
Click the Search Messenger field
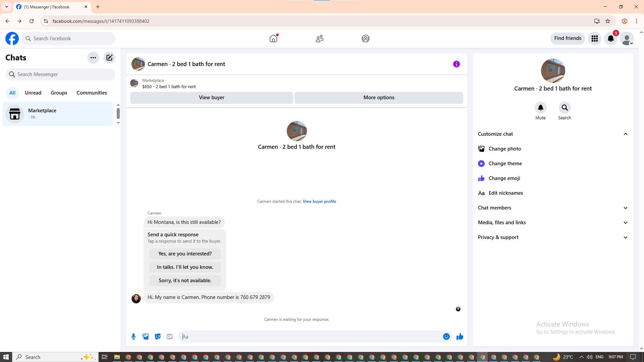pyautogui.click(x=60, y=74)
